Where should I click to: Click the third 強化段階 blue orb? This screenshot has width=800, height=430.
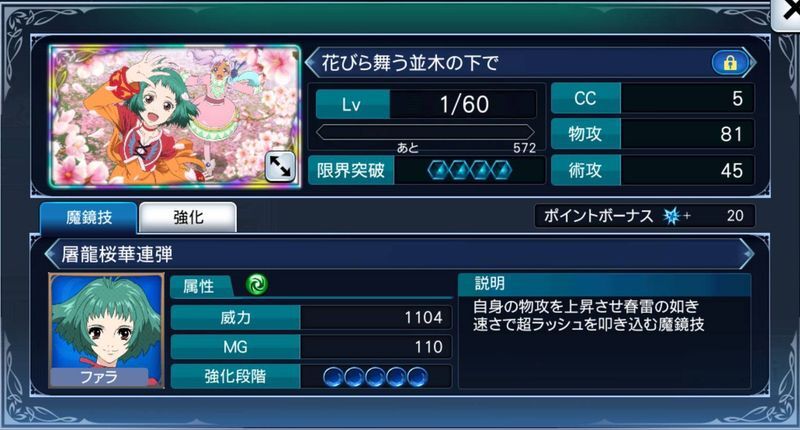tap(375, 377)
